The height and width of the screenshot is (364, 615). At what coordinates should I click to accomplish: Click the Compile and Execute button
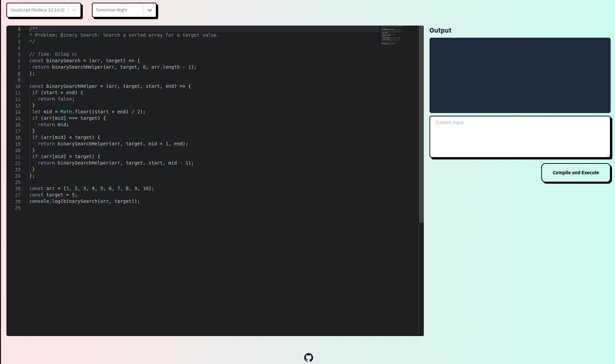click(576, 173)
